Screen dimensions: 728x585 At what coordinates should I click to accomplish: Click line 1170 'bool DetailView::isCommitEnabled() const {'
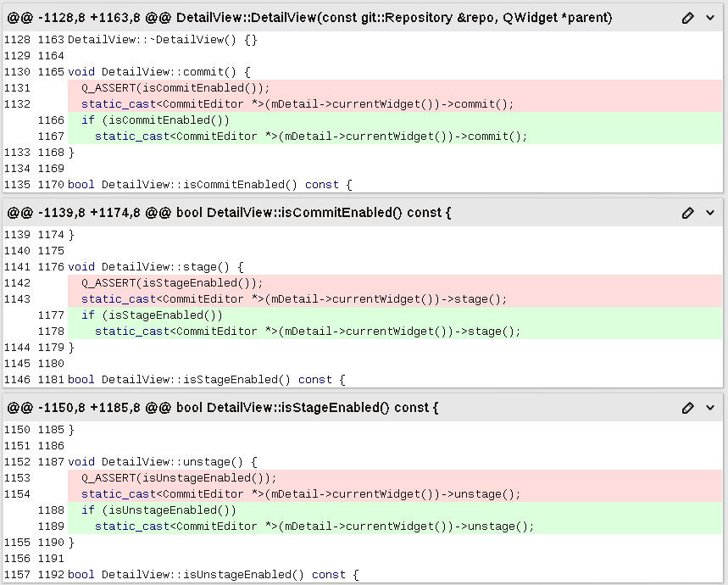tap(210, 185)
